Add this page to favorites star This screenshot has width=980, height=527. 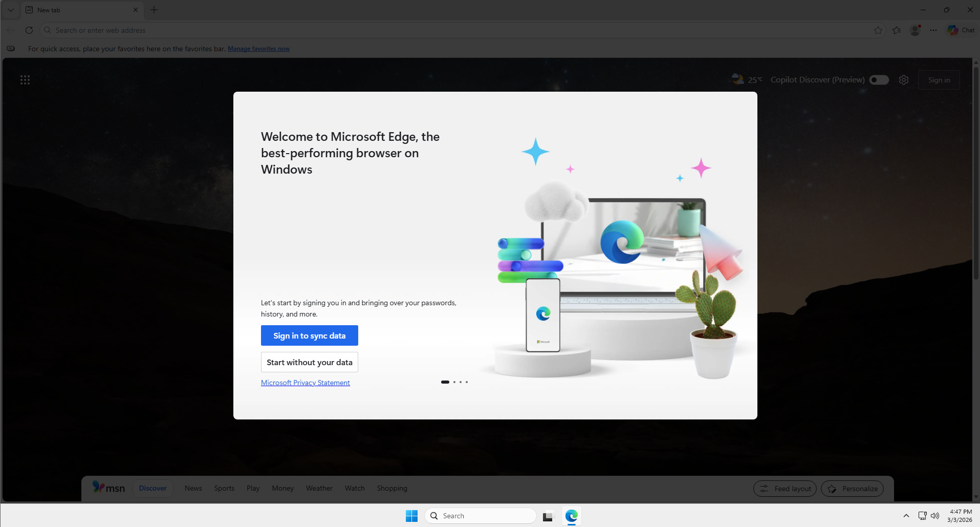point(878,30)
